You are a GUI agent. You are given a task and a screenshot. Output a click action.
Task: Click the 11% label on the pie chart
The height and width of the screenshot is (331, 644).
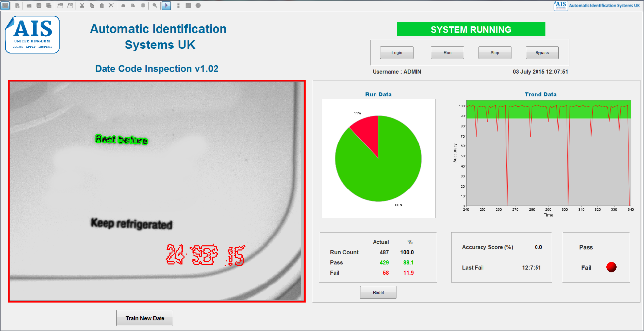(x=357, y=113)
